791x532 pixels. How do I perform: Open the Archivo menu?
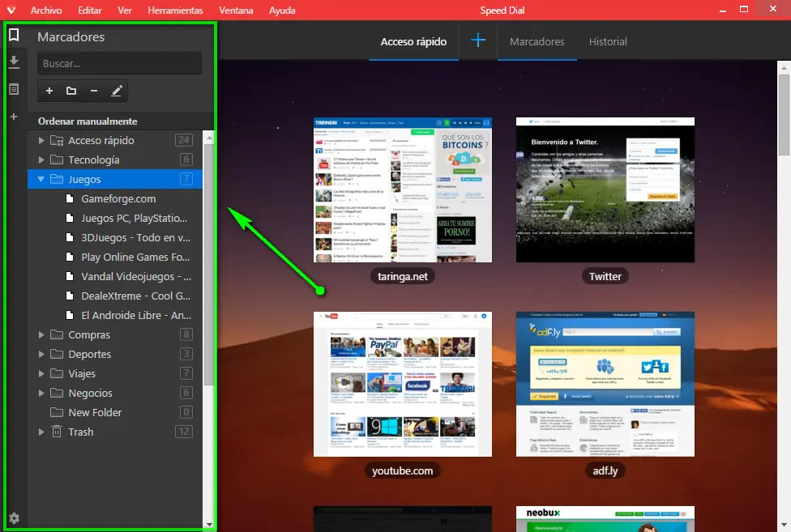click(46, 10)
